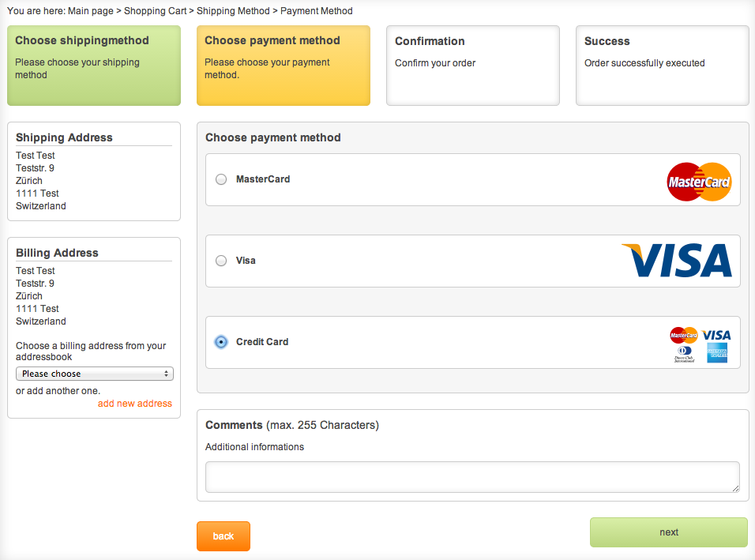Click small VISA icon in Credit Card row

click(x=716, y=335)
